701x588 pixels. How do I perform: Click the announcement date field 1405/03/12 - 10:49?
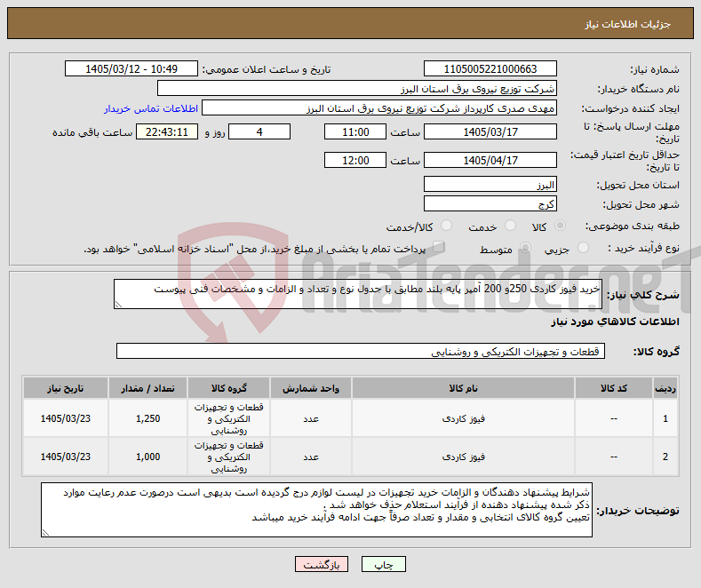(131, 68)
